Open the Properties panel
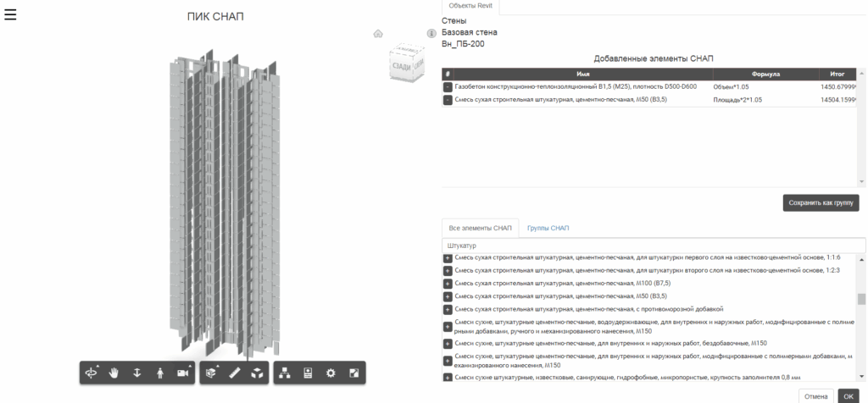868x403 pixels. pos(308,373)
